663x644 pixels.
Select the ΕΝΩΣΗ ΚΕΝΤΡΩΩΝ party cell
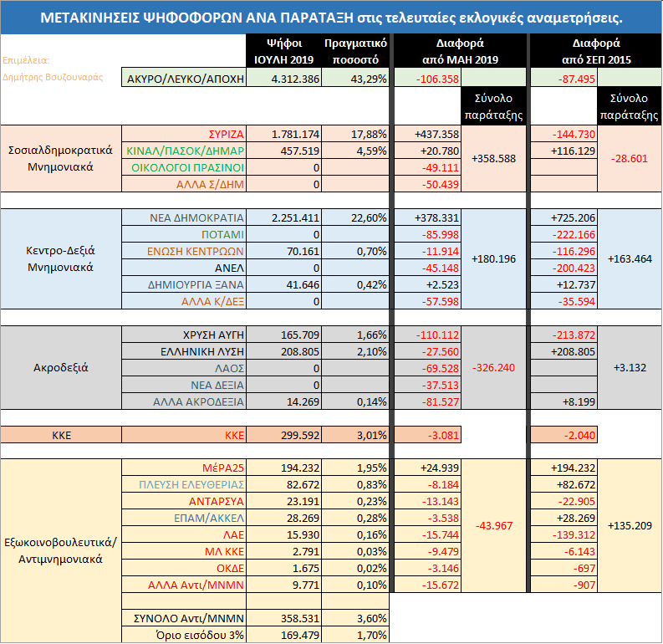184,251
